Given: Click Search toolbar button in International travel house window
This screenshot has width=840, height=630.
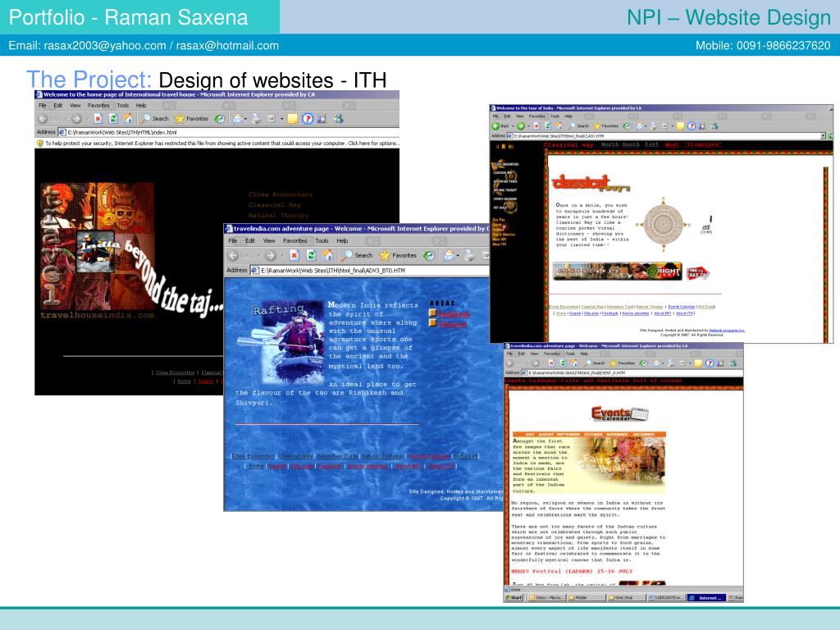Looking at the screenshot, I should (x=155, y=118).
